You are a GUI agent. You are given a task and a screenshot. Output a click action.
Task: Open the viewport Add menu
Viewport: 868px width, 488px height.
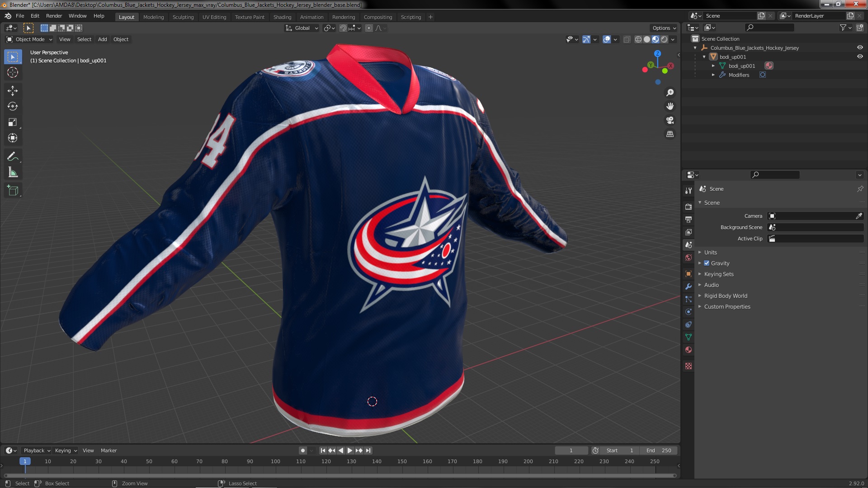103,39
